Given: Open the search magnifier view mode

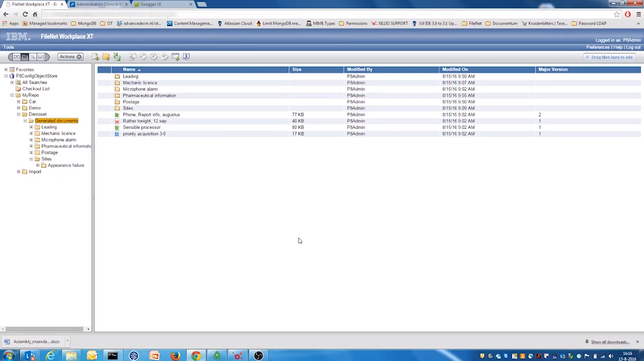Looking at the screenshot, I should click(33, 56).
